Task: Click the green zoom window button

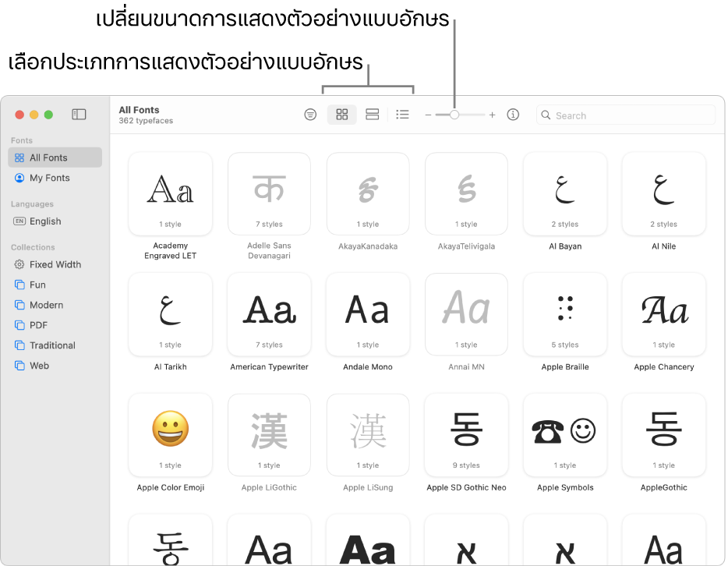Action: [48, 115]
